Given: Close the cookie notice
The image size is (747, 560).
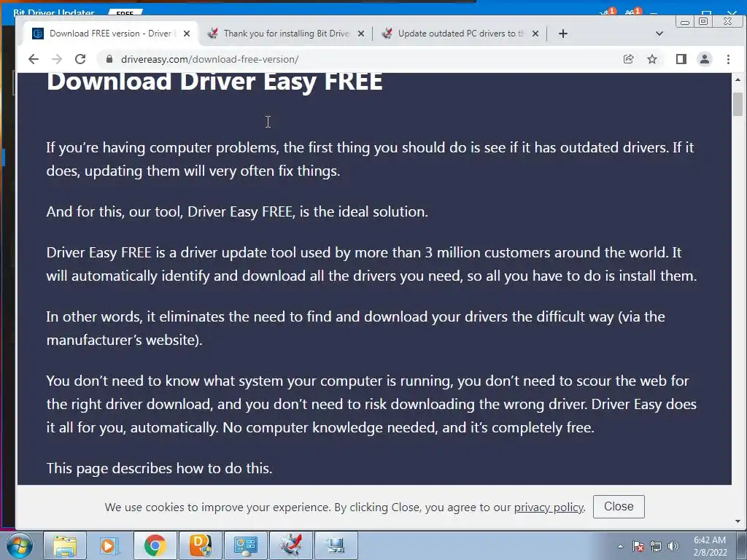Looking at the screenshot, I should point(619,507).
